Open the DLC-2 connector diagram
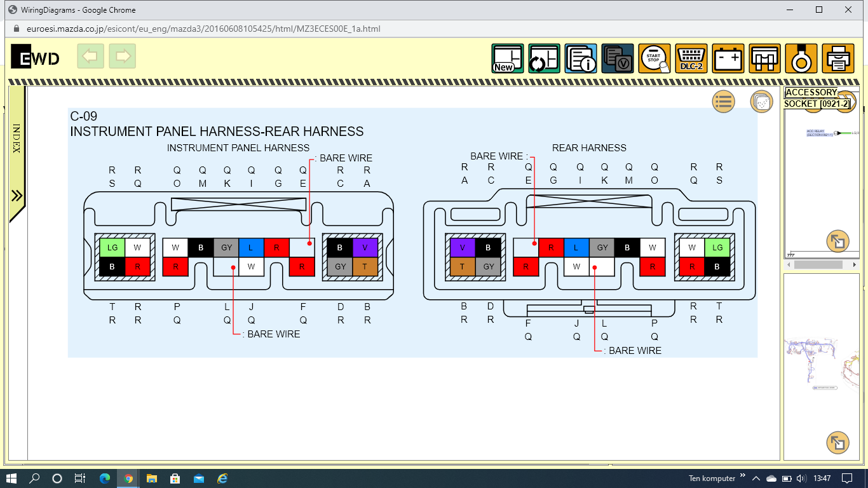This screenshot has height=488, width=868. click(x=691, y=59)
